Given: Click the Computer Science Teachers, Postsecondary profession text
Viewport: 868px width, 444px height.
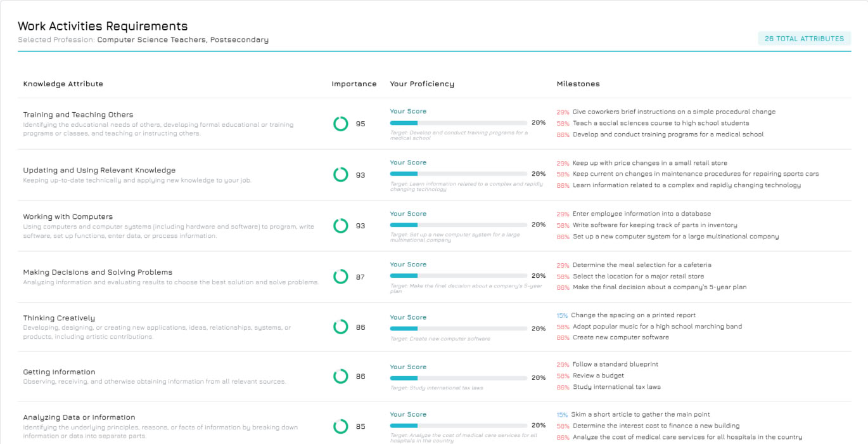Looking at the screenshot, I should [x=182, y=40].
